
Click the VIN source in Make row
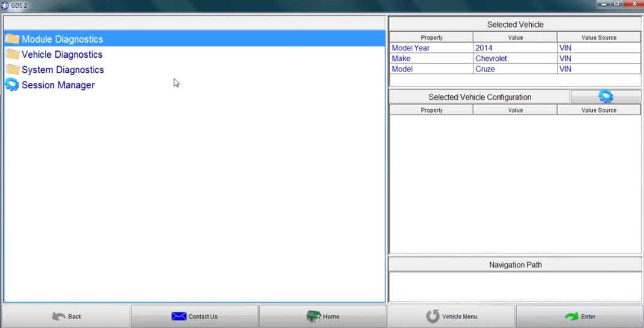point(599,58)
